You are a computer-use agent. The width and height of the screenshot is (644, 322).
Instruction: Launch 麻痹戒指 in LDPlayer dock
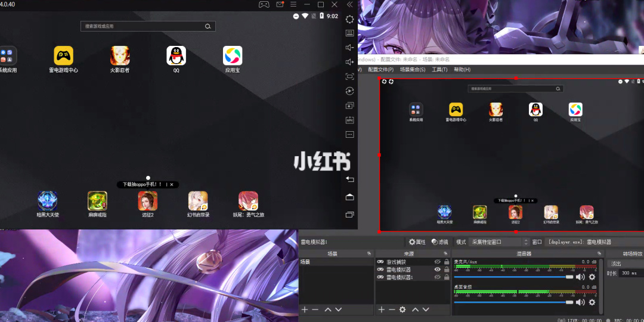(x=97, y=204)
